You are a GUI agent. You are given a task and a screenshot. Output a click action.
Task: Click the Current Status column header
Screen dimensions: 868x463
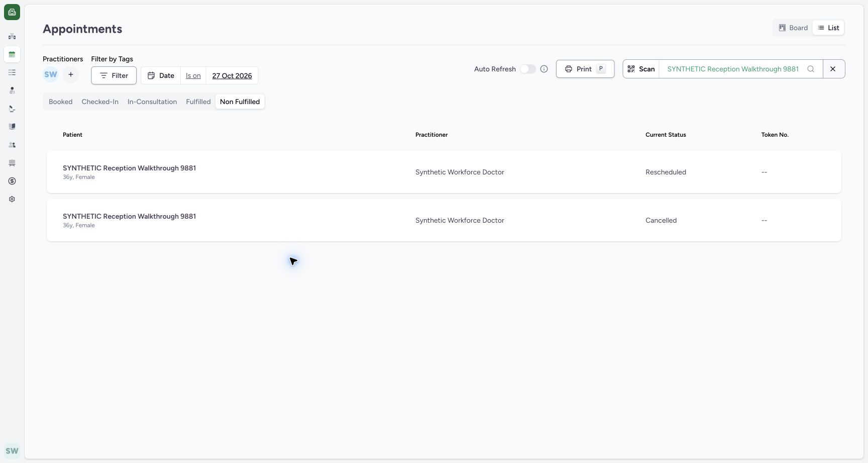(x=666, y=135)
